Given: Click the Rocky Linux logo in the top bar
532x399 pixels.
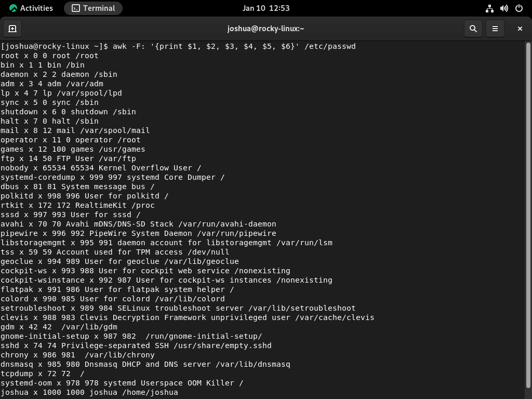Looking at the screenshot, I should tap(12, 8).
